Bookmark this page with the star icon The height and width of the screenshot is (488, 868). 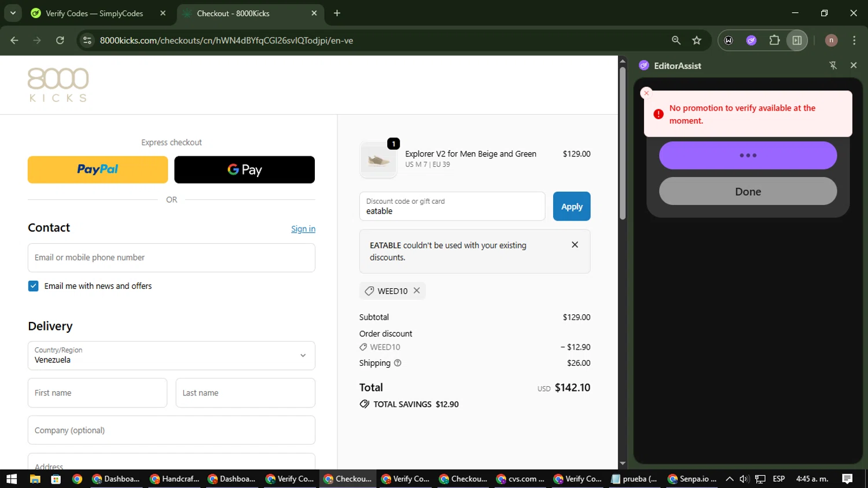pyautogui.click(x=697, y=40)
